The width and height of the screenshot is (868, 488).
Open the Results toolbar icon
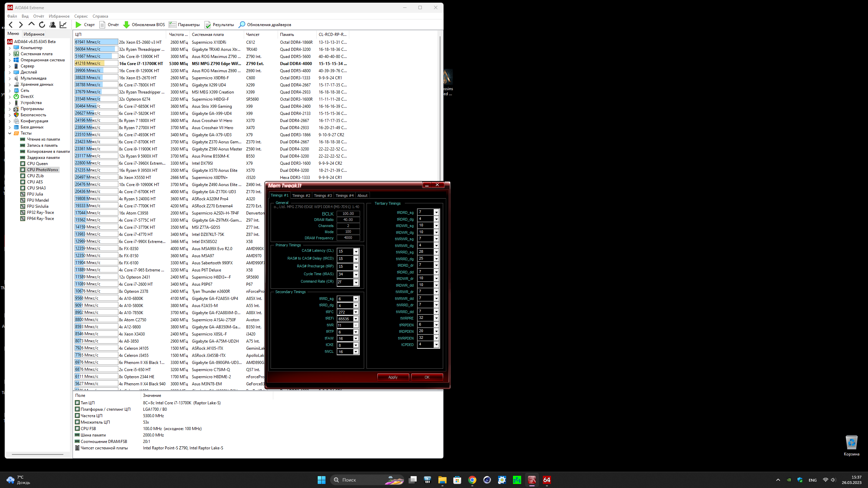(x=208, y=25)
